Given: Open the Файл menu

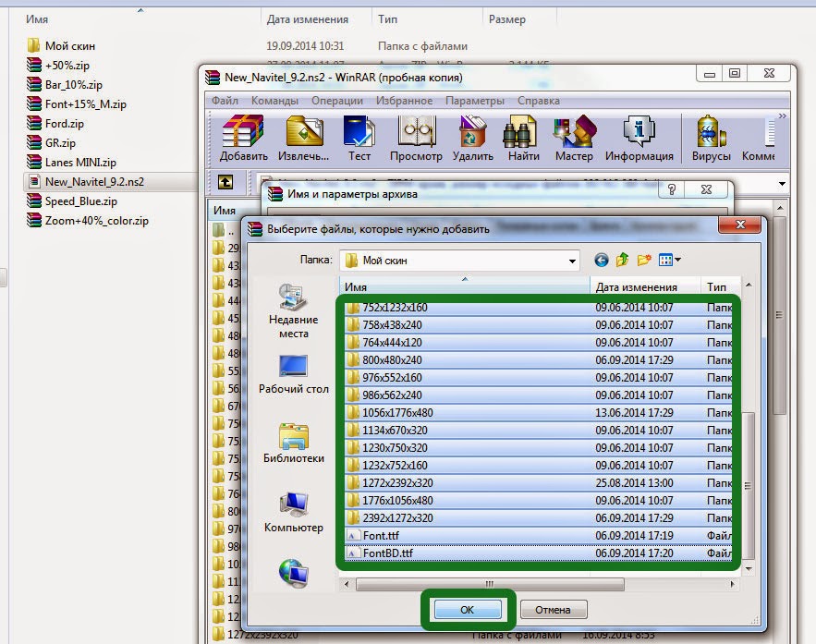Looking at the screenshot, I should [225, 101].
